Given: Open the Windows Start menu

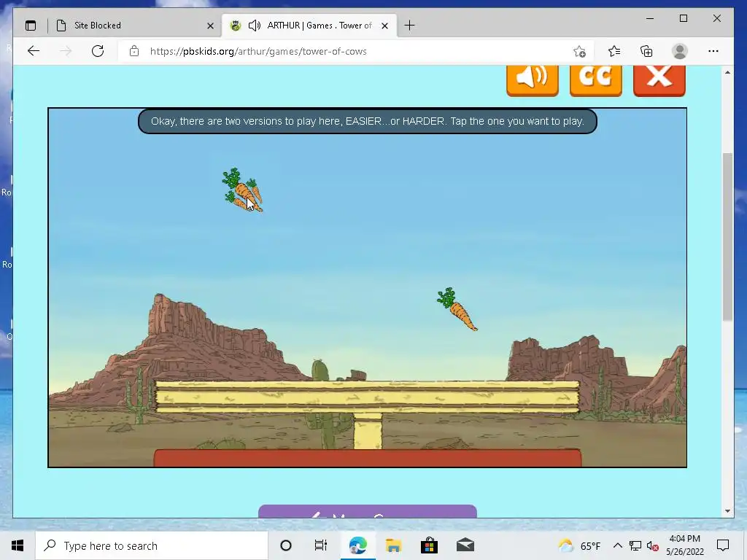Looking at the screenshot, I should coord(18,545).
